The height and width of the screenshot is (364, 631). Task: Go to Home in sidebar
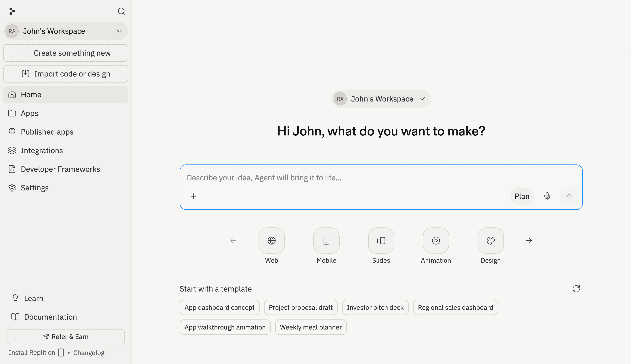(66, 95)
